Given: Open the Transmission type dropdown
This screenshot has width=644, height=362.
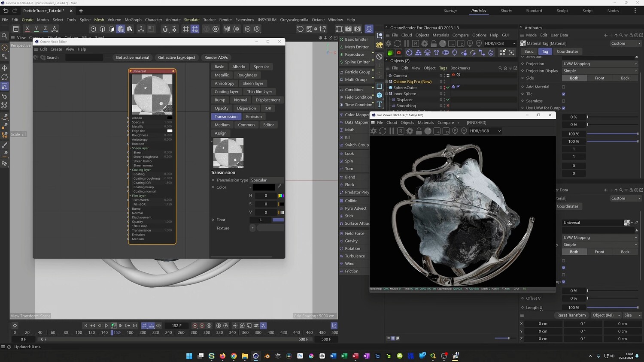Looking at the screenshot, I should click(266, 180).
